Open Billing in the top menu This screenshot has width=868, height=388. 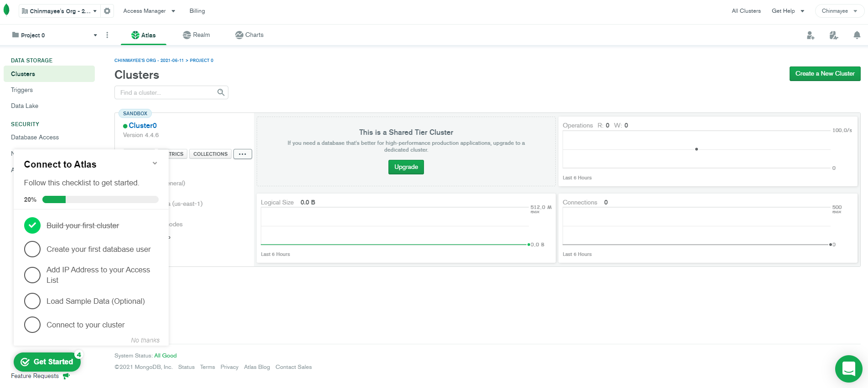coord(197,11)
